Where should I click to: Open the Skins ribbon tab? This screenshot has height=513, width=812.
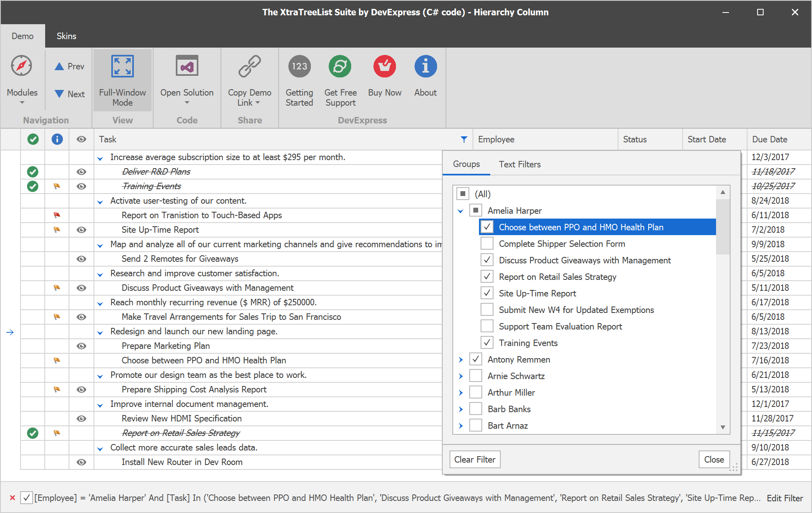click(66, 36)
